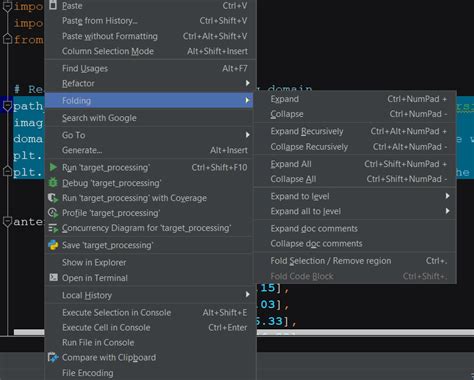The height and width of the screenshot is (380, 474).
Task: Click the Concurrency Diagram icon
Action: [x=53, y=228]
